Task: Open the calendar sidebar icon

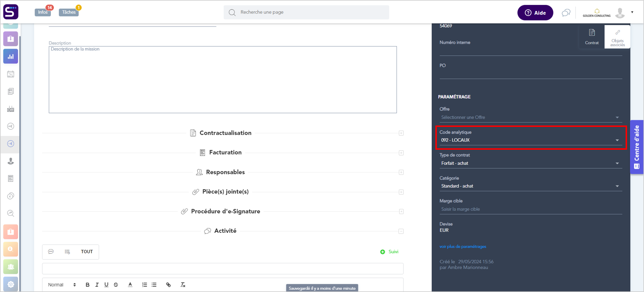Action: click(x=11, y=74)
